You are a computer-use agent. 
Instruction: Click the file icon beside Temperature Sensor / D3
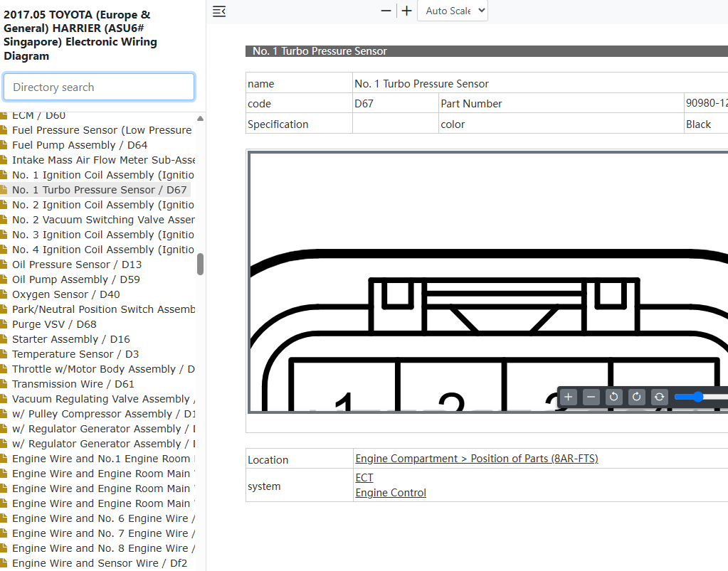(x=4, y=354)
